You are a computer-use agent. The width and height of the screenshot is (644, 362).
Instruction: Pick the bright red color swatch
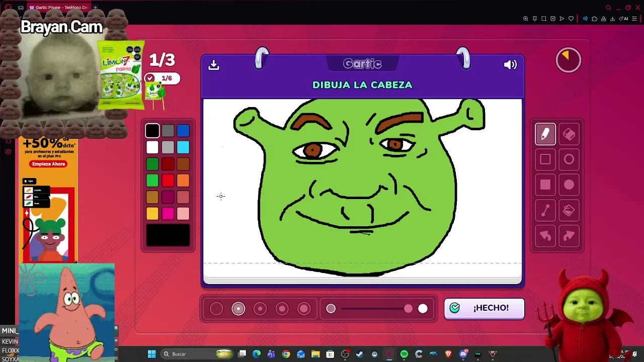click(168, 180)
